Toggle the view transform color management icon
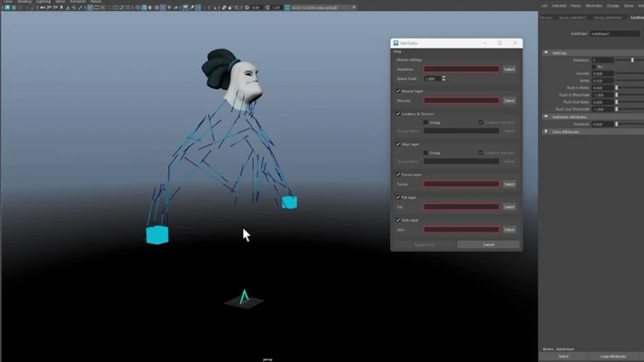This screenshot has width=644, height=362. tap(287, 7)
